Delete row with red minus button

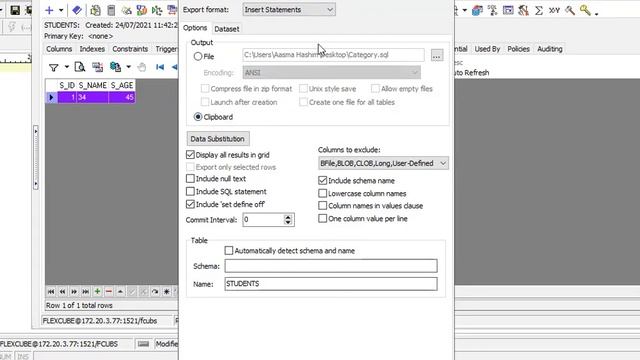coord(109,291)
